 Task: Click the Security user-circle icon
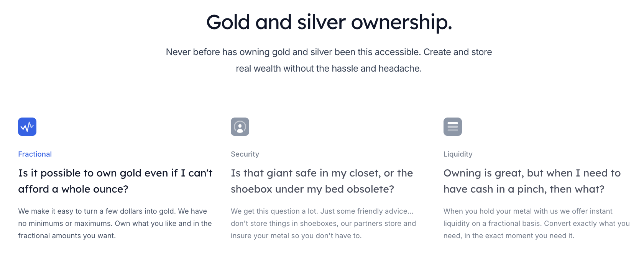240,127
